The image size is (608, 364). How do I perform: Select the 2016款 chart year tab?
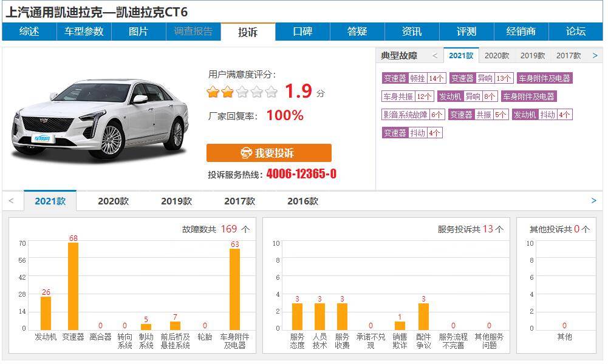click(x=303, y=201)
